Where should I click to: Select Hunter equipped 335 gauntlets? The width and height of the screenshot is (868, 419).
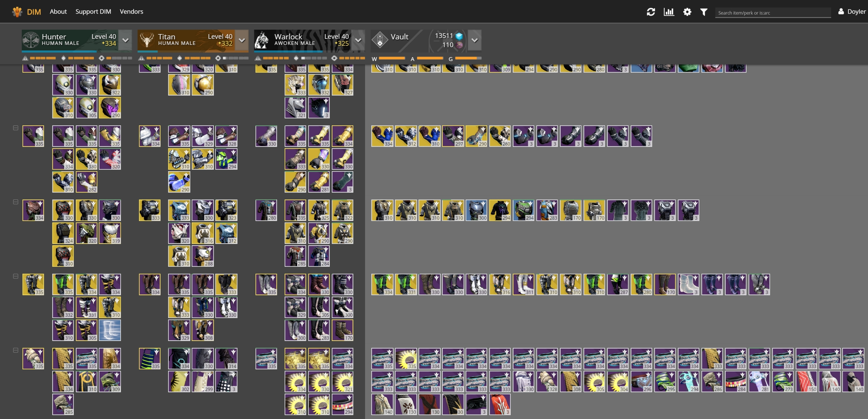point(33,136)
